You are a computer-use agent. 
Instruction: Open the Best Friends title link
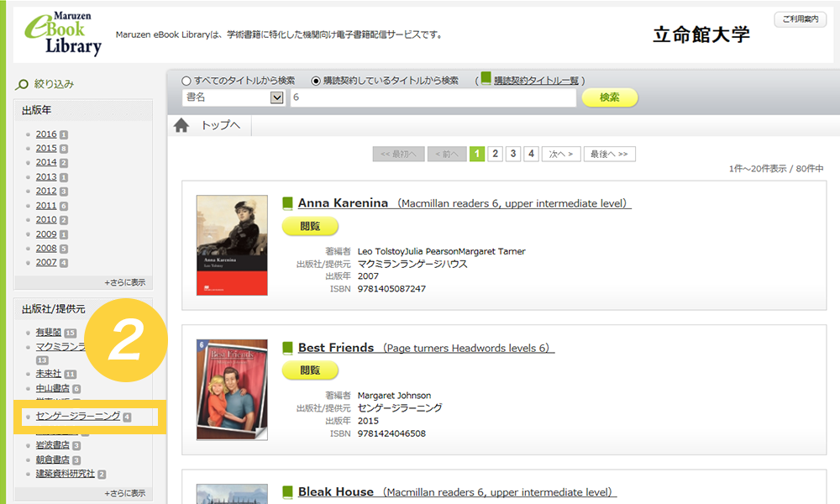tap(426, 348)
